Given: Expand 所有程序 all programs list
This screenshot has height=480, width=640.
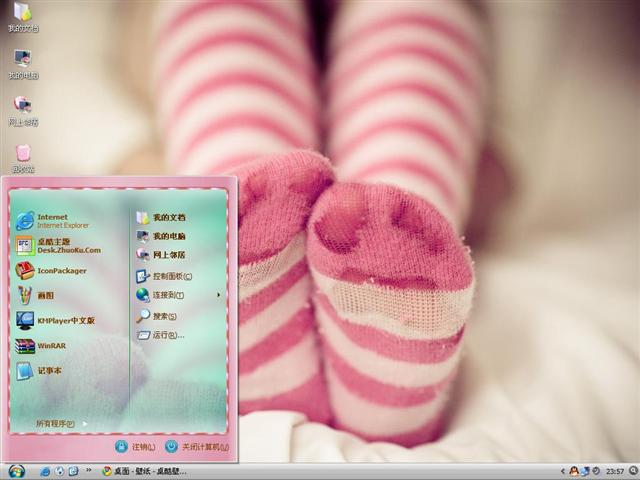Looking at the screenshot, I should (61, 424).
